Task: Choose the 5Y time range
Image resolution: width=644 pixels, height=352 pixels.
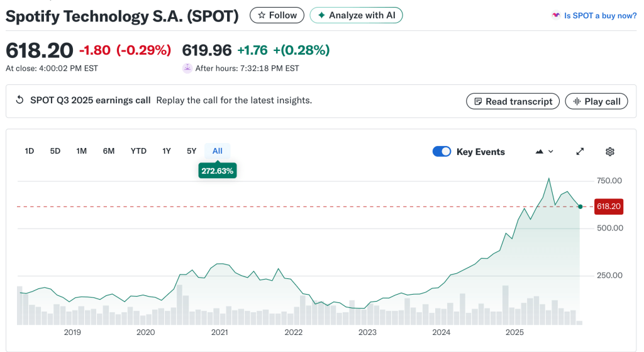Action: click(192, 151)
